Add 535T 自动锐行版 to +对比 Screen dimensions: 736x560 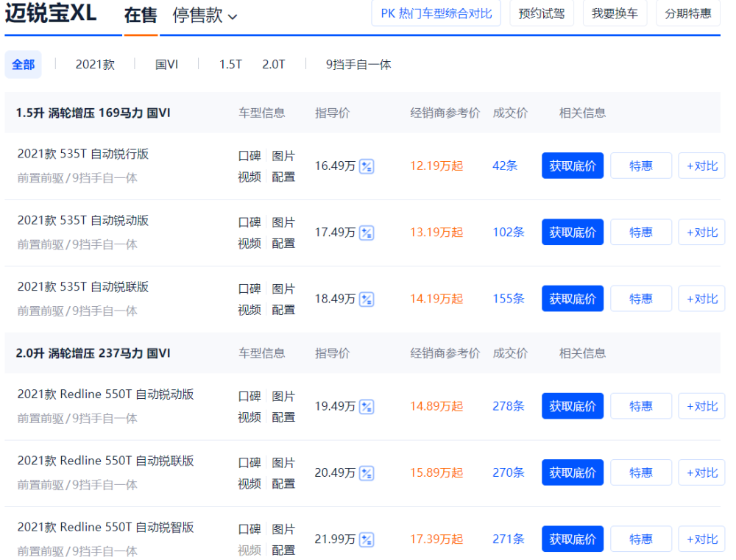(701, 166)
